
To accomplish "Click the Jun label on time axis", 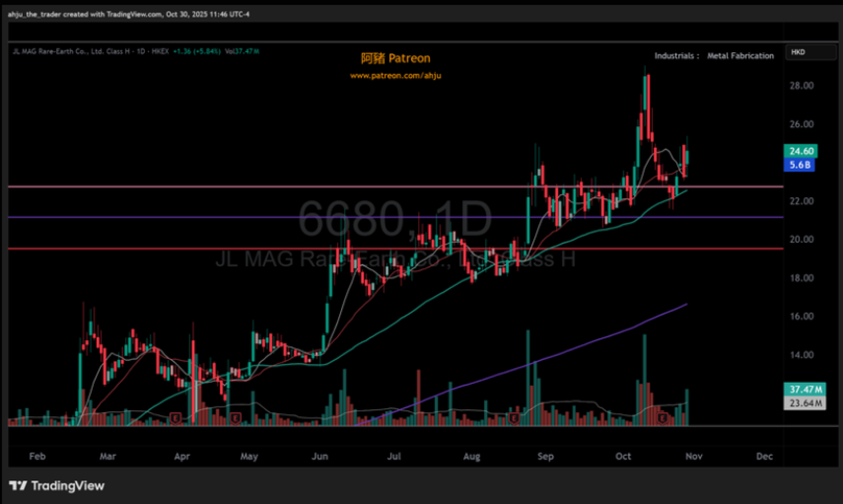I will (320, 456).
